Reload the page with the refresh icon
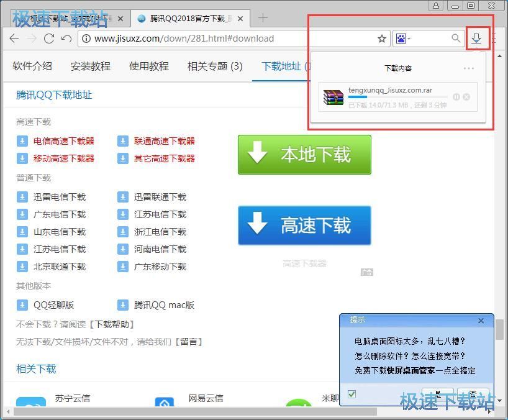 tap(49, 39)
